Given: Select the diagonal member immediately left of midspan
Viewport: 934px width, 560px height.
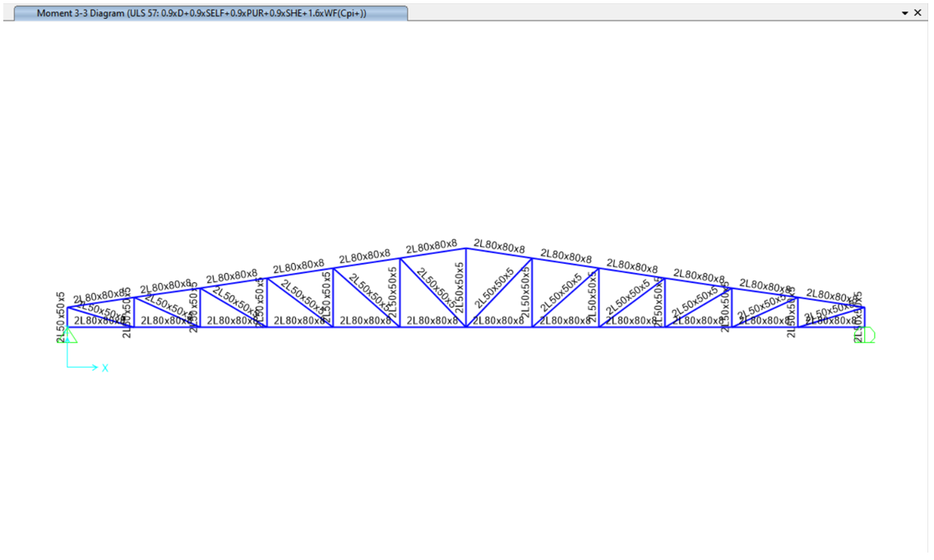Looking at the screenshot, I should click(x=433, y=292).
